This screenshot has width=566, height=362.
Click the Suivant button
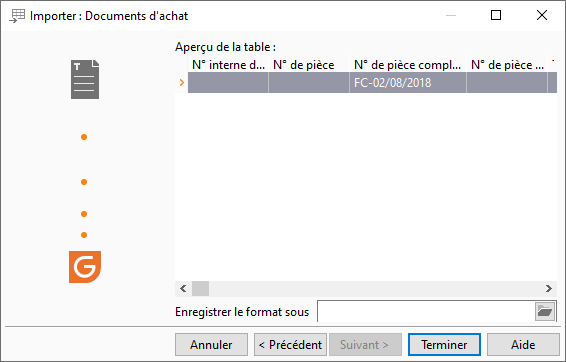coord(365,345)
